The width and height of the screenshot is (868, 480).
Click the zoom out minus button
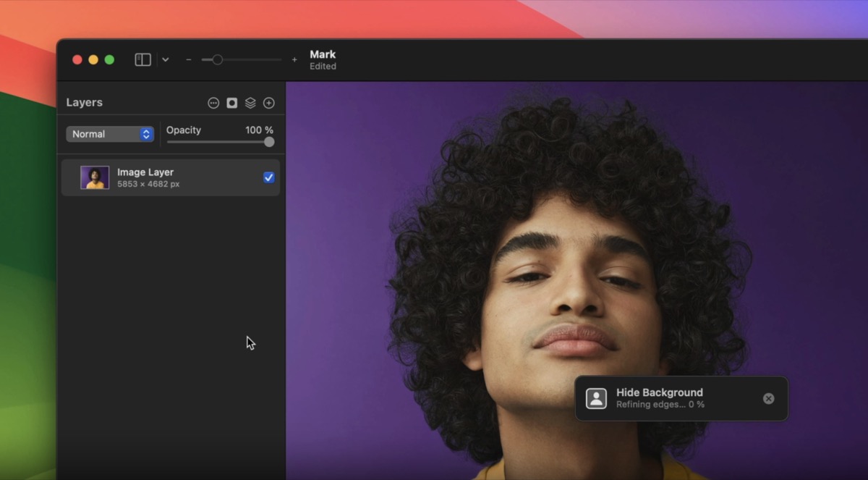189,60
